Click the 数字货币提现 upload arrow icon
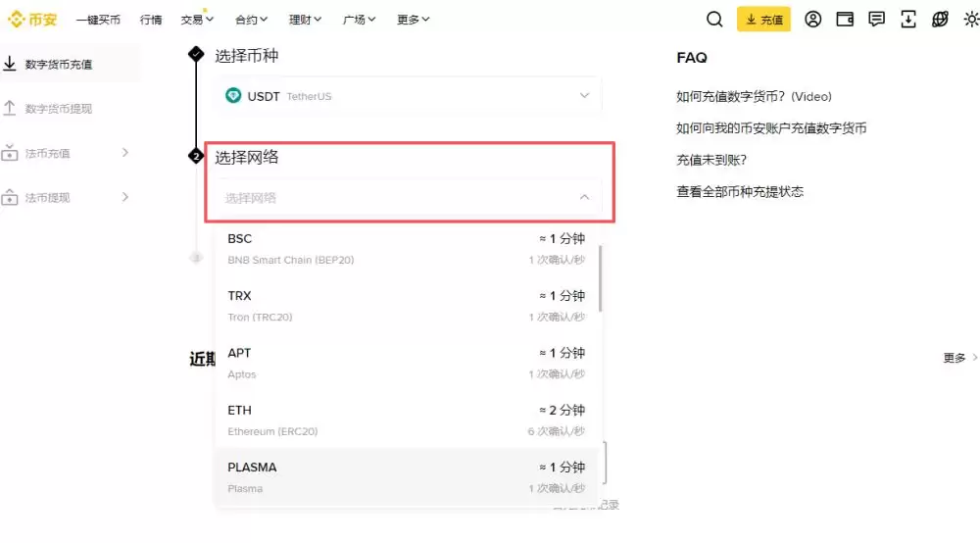Image resolution: width=980 pixels, height=543 pixels. tap(10, 108)
